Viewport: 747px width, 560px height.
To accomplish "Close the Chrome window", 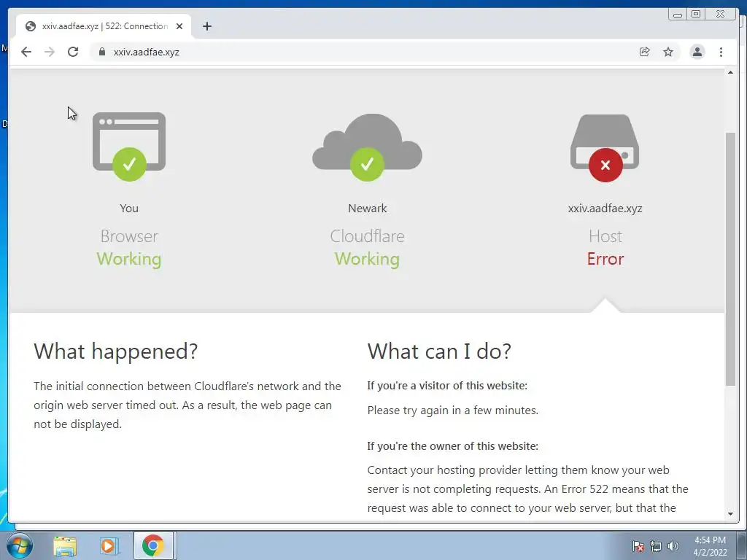I will [x=720, y=15].
